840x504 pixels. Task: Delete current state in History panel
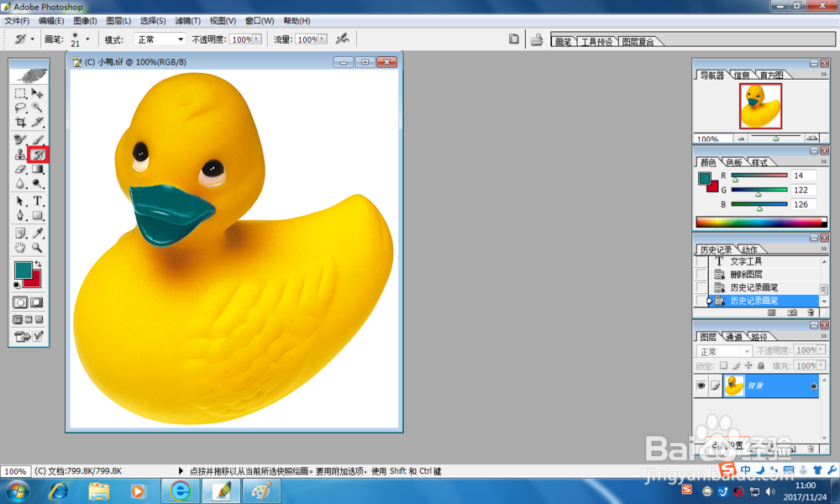pyautogui.click(x=811, y=312)
